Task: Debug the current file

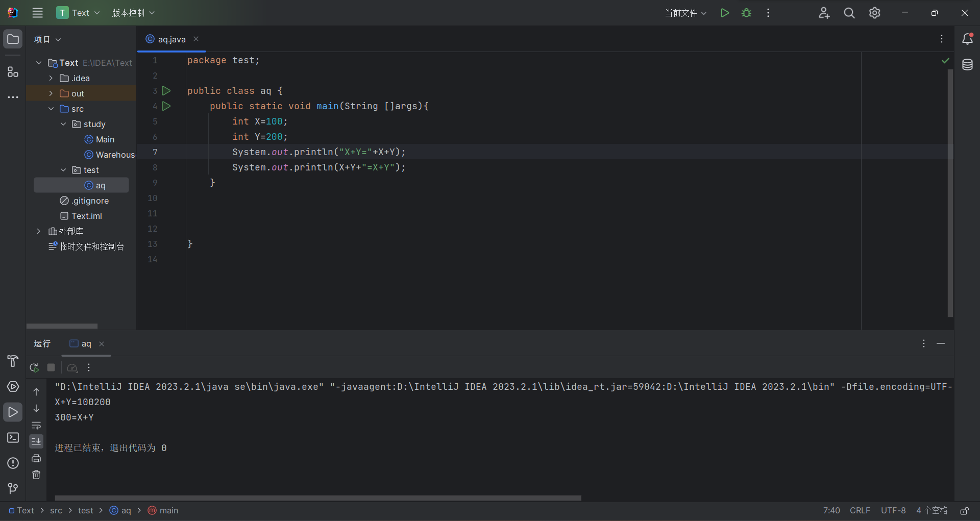Action: 746,13
